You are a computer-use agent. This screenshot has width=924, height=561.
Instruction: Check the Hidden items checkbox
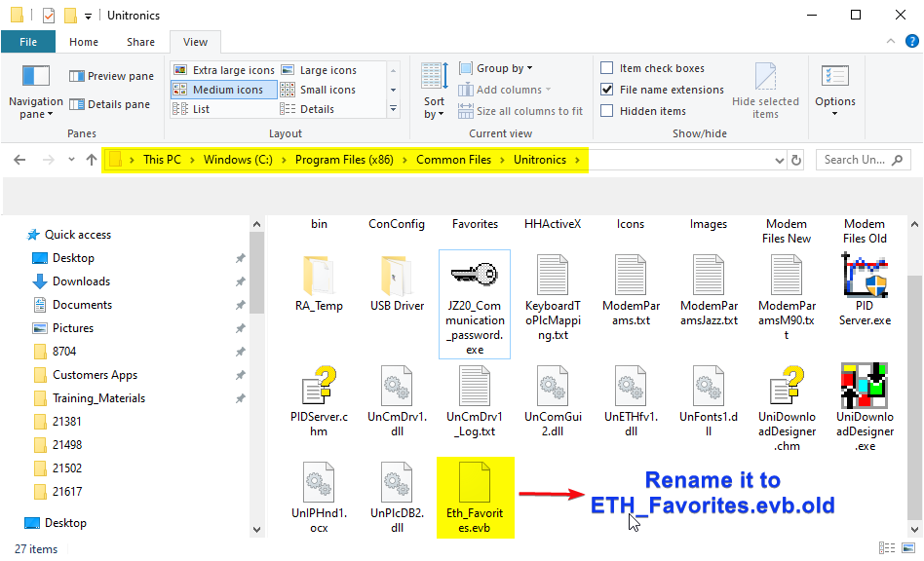[x=607, y=111]
